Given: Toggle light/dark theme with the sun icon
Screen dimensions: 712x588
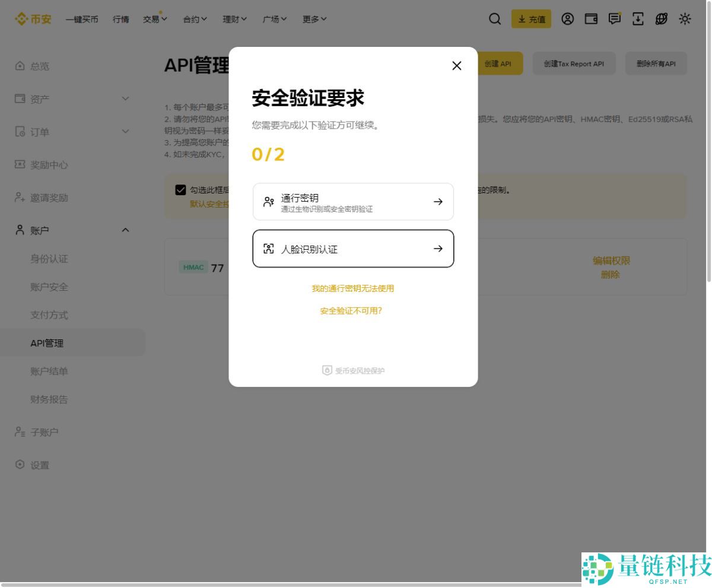Looking at the screenshot, I should tap(685, 19).
